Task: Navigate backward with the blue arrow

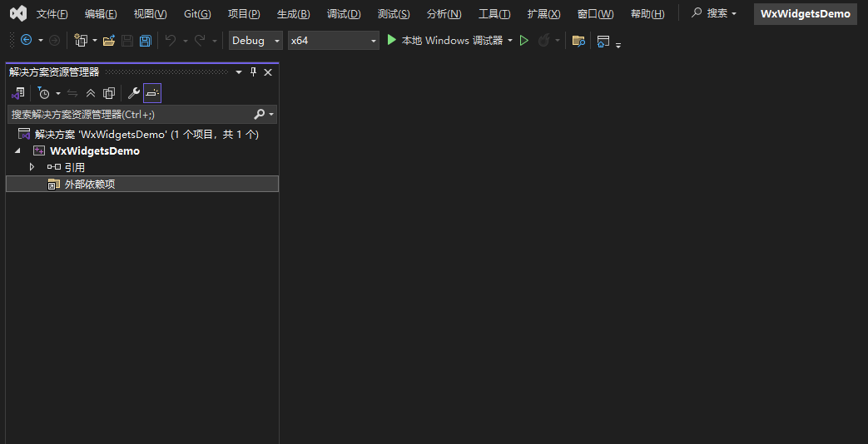Action: point(26,40)
